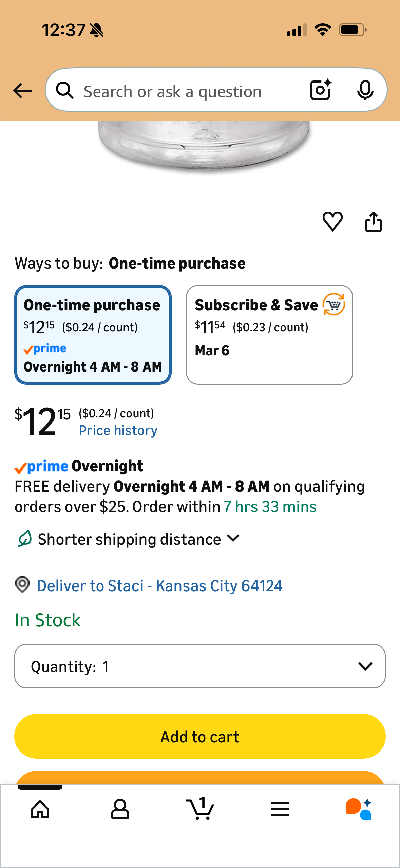
Task: Tap the back arrow icon
Action: point(22,91)
